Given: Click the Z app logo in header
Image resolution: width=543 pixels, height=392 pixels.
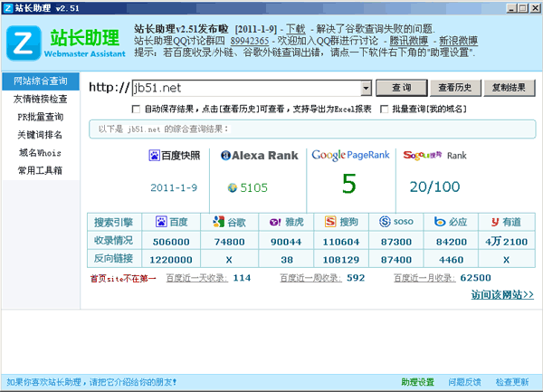Looking at the screenshot, I should pos(24,43).
